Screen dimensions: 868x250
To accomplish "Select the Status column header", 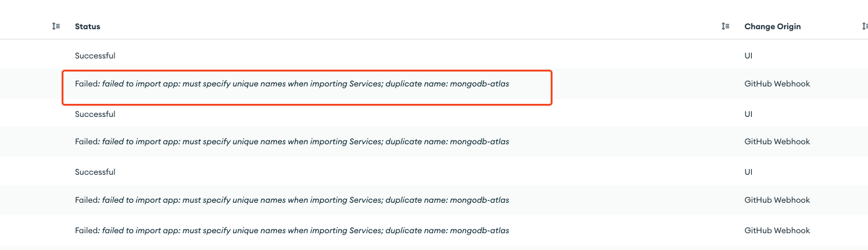I will [88, 27].
